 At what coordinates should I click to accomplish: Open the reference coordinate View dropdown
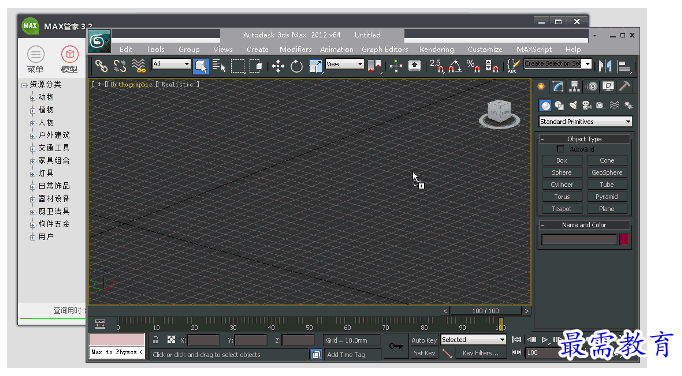click(x=344, y=64)
